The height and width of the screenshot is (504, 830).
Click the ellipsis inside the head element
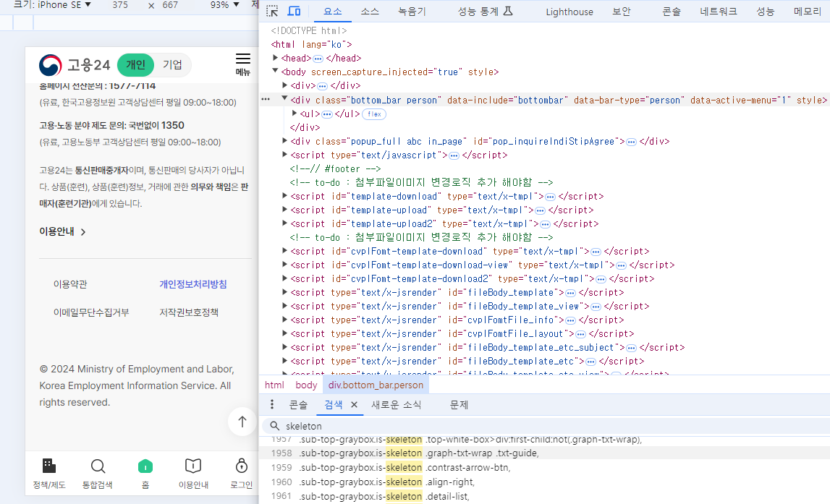point(318,58)
